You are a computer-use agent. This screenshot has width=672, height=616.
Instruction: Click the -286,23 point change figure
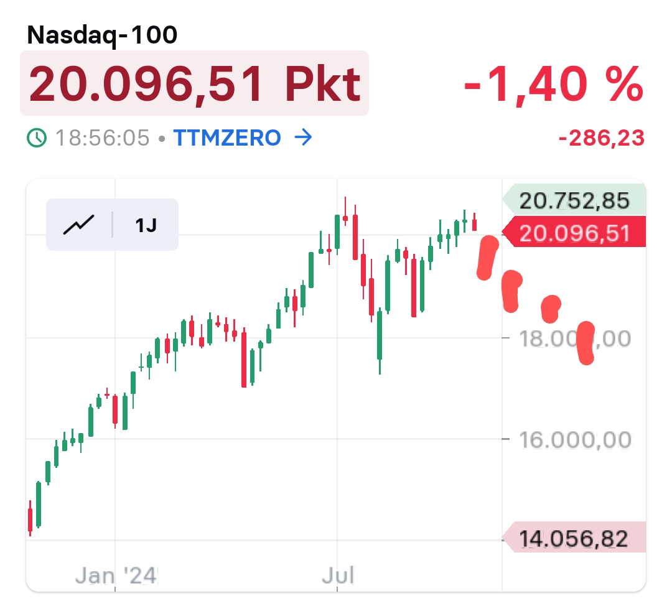pyautogui.click(x=601, y=138)
